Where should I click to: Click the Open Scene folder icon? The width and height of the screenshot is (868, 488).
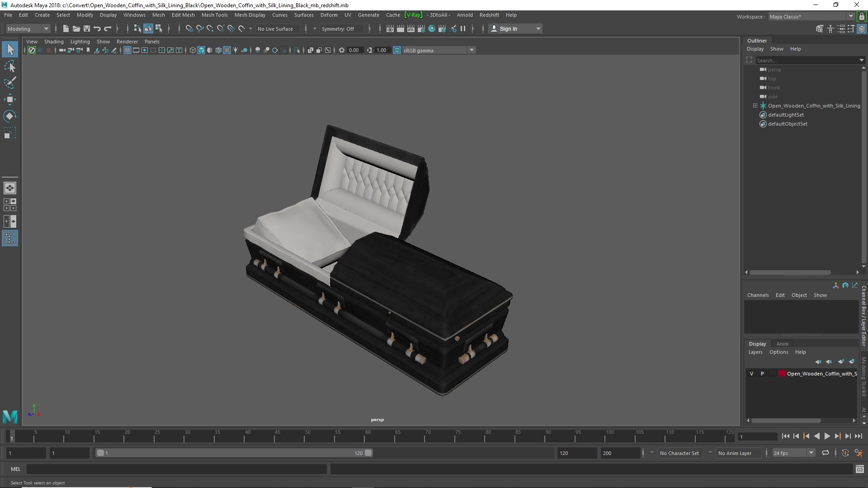pos(76,28)
